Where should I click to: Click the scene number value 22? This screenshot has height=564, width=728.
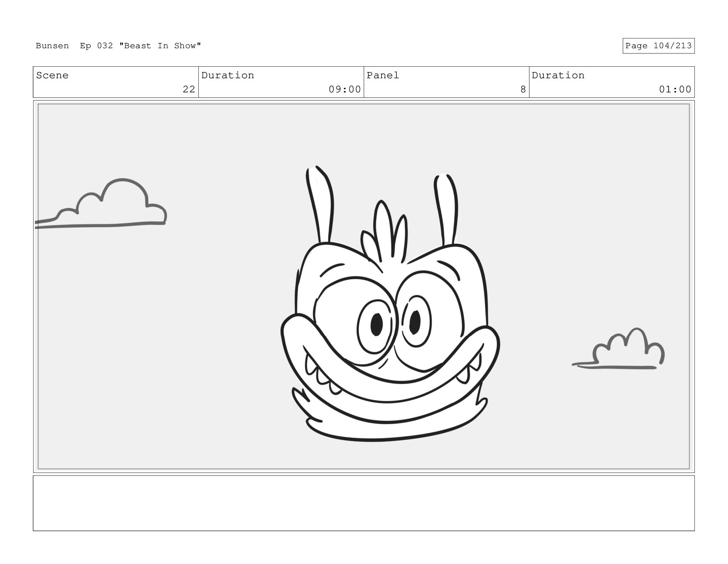tap(189, 89)
